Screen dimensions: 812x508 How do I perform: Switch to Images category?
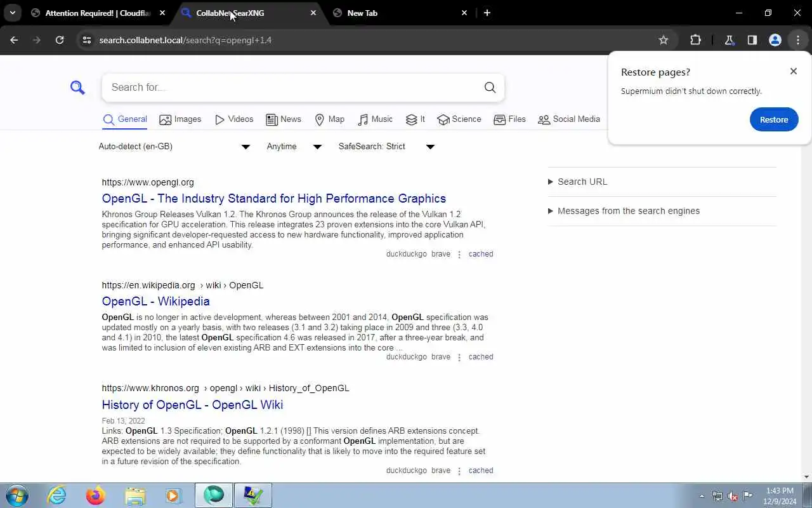pos(180,119)
